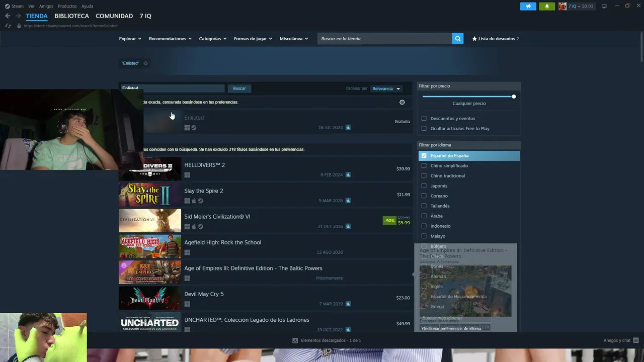Click the review thumbs-up icon for Civilization VI
Screen dimensions: 644x362
pyautogui.click(x=348, y=226)
